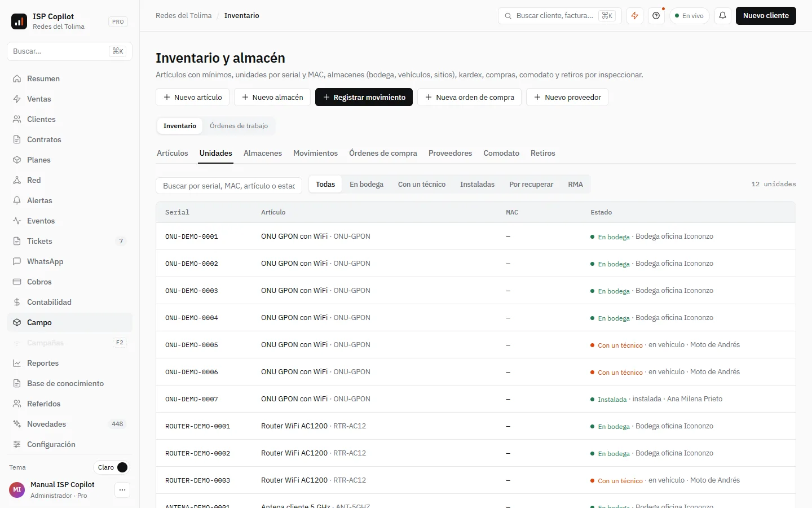Open the Cobros card icon
The width and height of the screenshot is (812, 508).
tap(17, 282)
